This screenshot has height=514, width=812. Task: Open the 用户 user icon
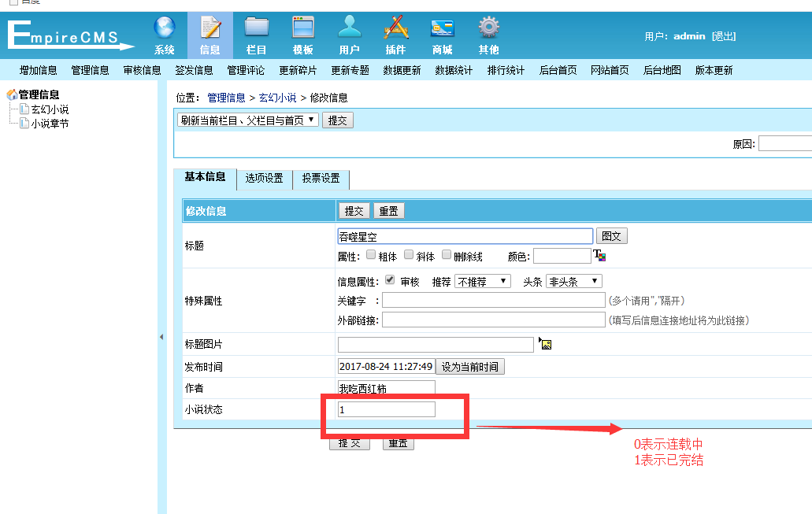(350, 28)
